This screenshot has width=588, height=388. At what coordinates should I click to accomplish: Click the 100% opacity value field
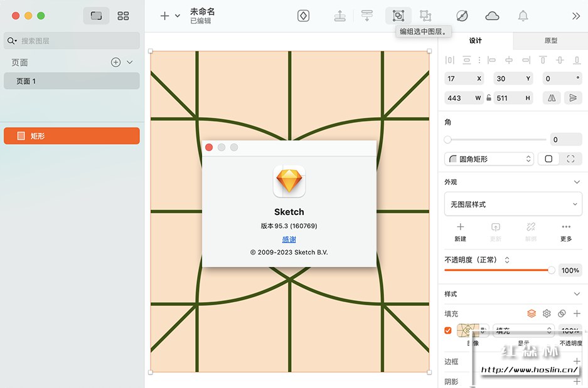click(570, 270)
